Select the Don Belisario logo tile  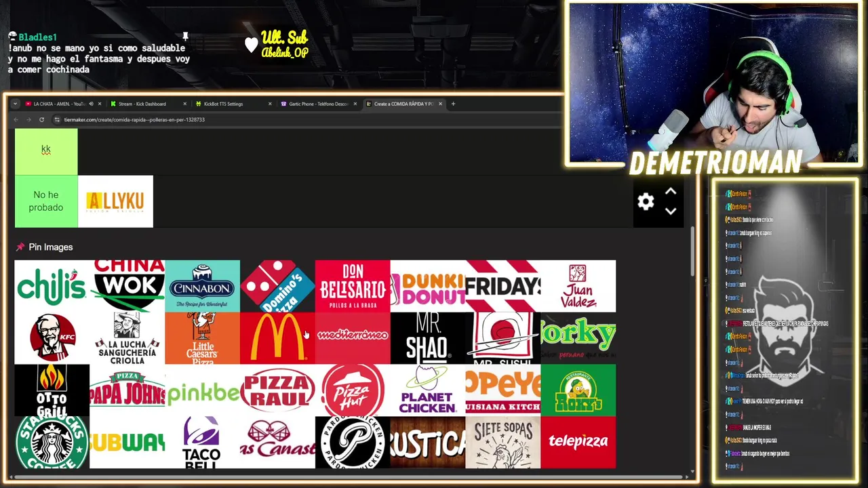click(353, 286)
